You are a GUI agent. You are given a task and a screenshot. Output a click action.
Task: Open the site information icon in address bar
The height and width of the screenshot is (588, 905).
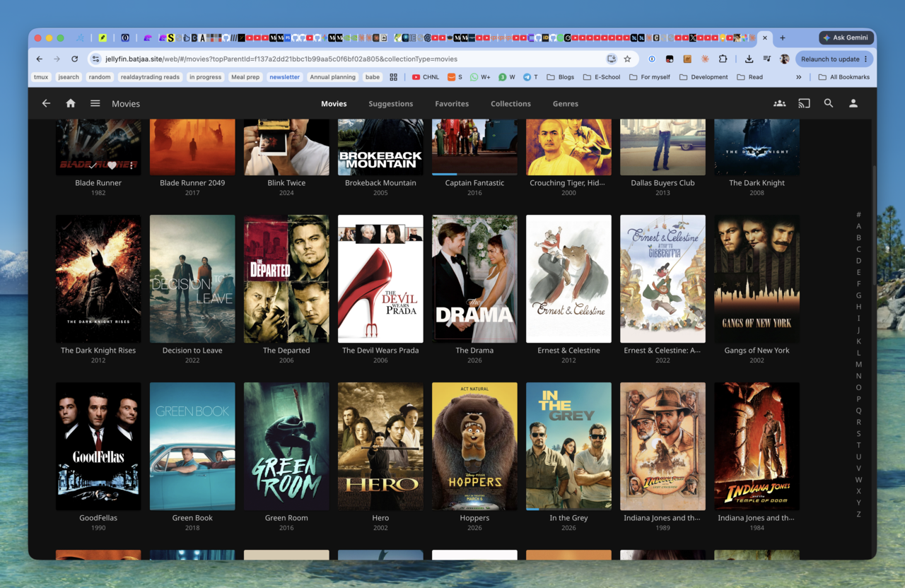(97, 59)
